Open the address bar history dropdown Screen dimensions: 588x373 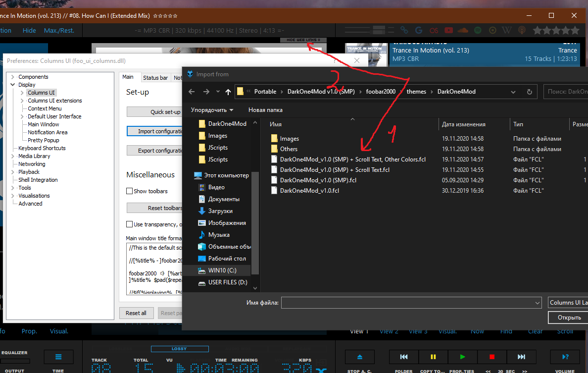[513, 92]
